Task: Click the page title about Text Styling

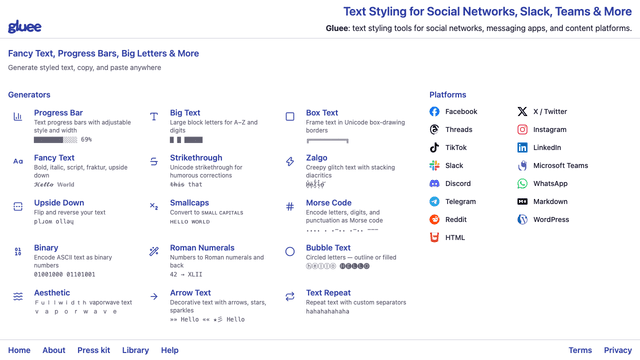Action: tap(487, 11)
